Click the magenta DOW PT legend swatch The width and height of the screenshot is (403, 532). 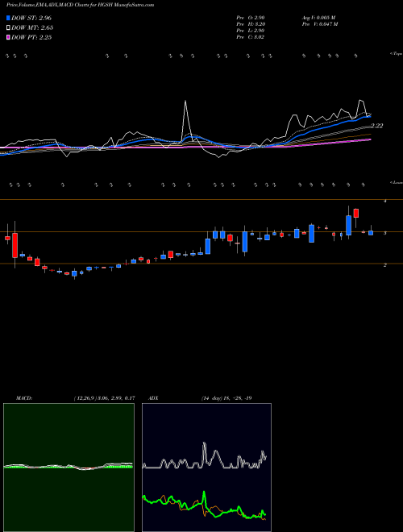[x=8, y=37]
